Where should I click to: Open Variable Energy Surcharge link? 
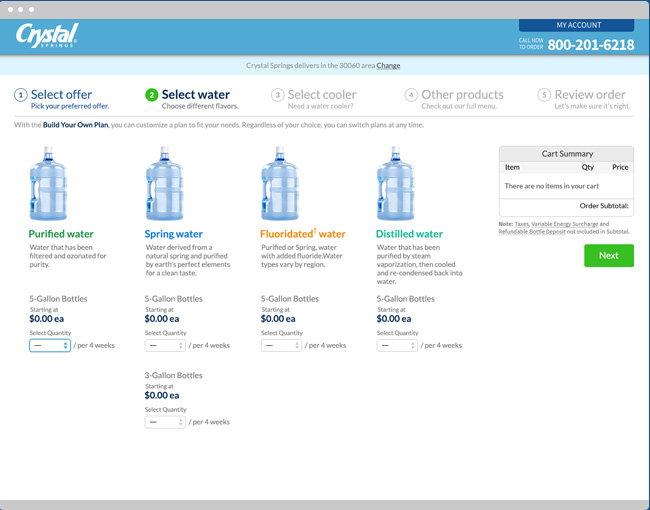point(564,224)
